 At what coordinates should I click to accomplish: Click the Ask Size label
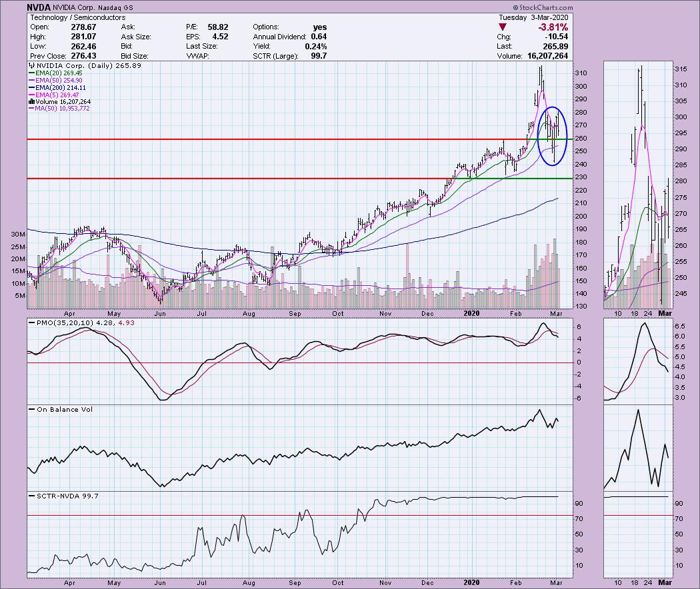[136, 37]
